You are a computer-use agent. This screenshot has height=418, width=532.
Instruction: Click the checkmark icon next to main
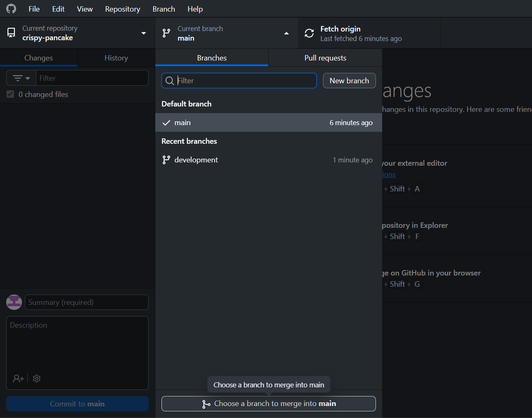click(x=166, y=123)
